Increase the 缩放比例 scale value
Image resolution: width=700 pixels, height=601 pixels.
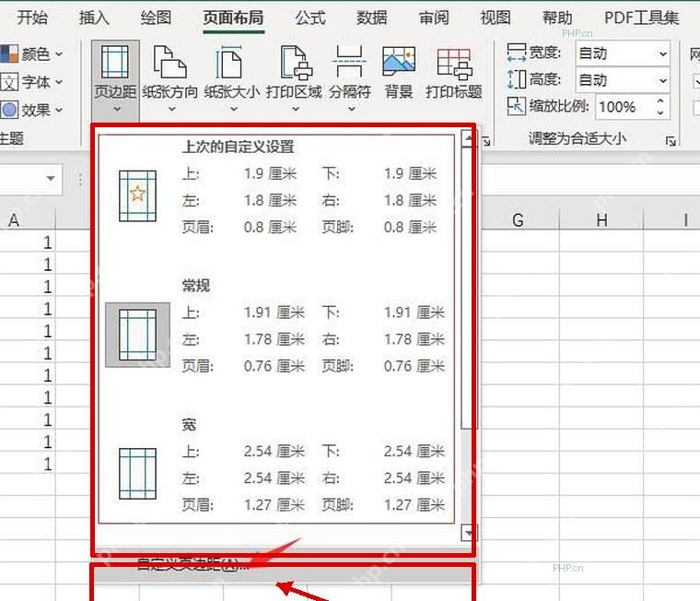point(660,101)
